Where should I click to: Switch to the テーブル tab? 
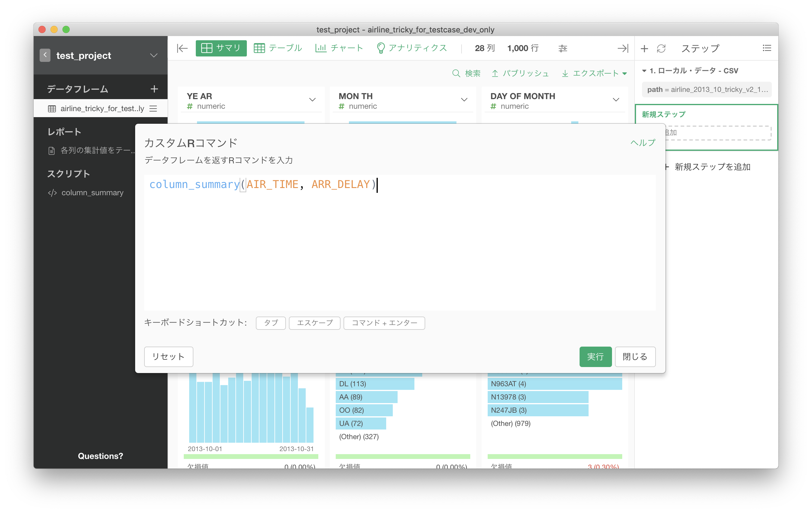click(278, 48)
